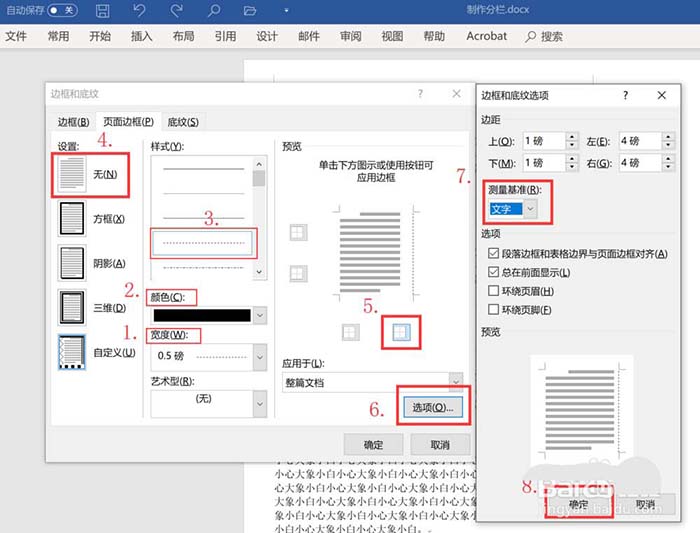The image size is (700, 533).
Task: Select the 无(N) border setting icon
Action: [x=72, y=175]
